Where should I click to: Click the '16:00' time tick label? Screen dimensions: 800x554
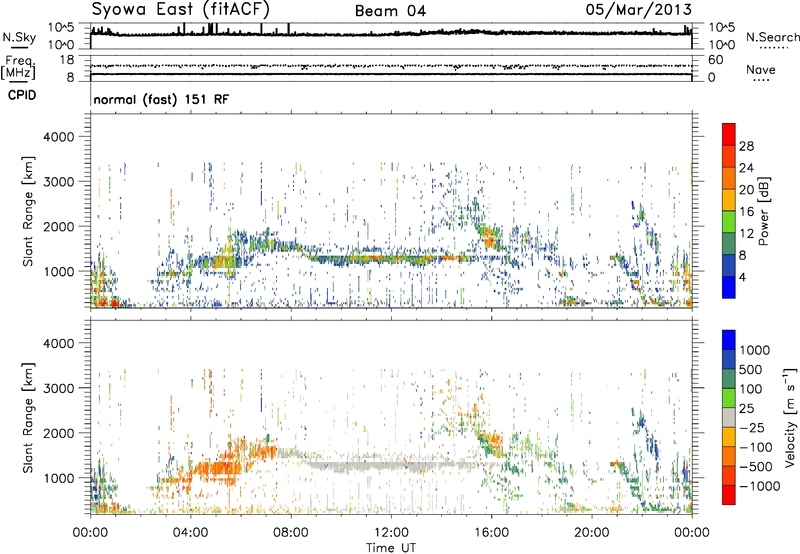[x=491, y=533]
